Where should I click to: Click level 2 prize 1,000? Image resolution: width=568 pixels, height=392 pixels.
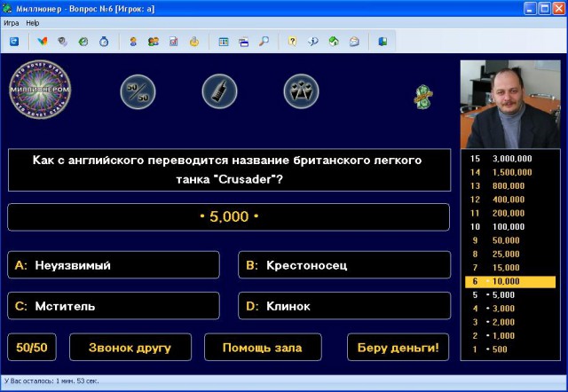[493, 336]
